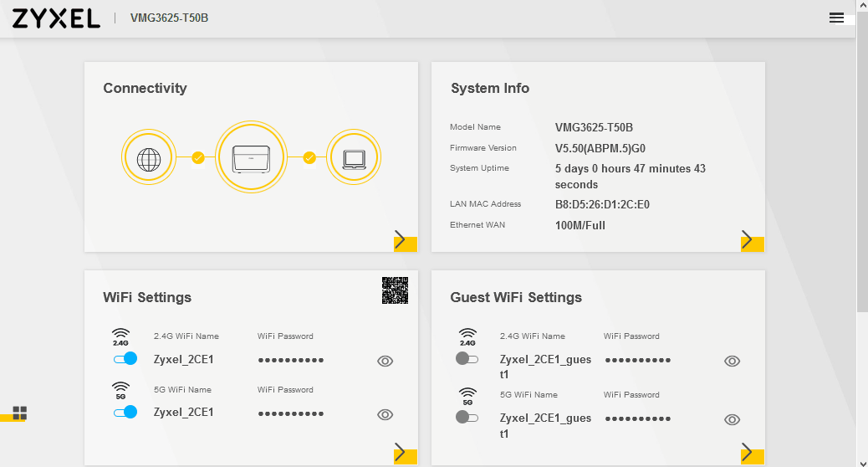This screenshot has height=467, width=868.
Task: Click the router device icon
Action: coord(251,157)
